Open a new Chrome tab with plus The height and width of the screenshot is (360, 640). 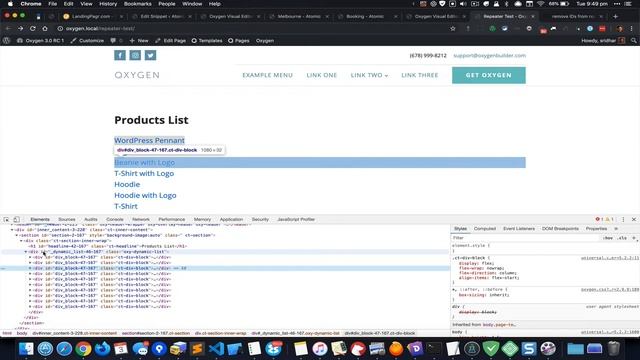pyautogui.click(x=616, y=16)
